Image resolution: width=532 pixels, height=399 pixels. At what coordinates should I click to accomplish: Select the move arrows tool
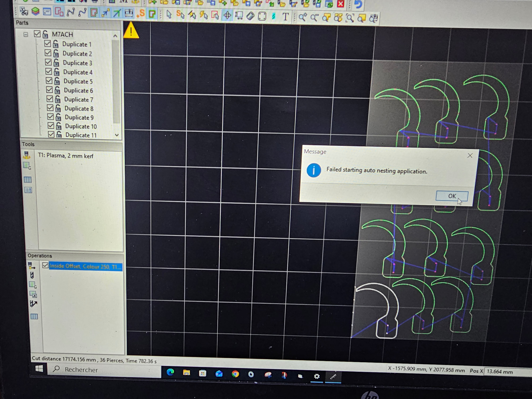click(x=227, y=15)
